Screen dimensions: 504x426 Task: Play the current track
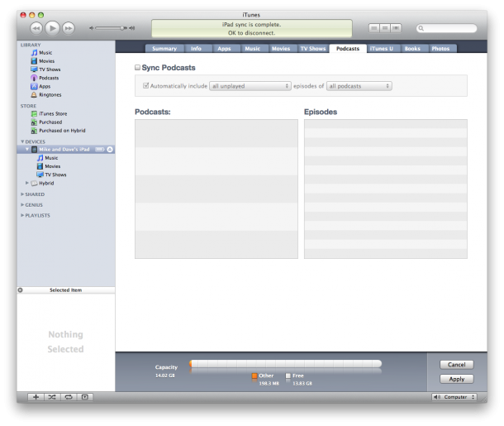[52, 28]
